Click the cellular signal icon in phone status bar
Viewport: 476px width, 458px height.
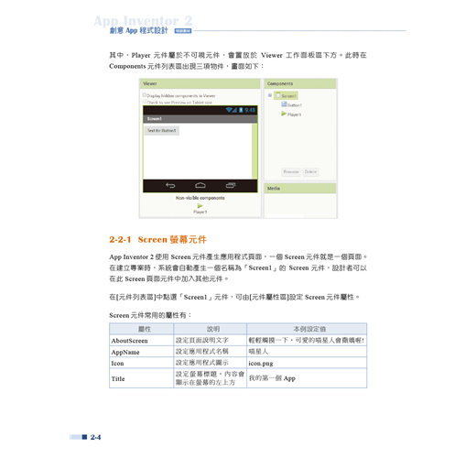click(x=234, y=110)
